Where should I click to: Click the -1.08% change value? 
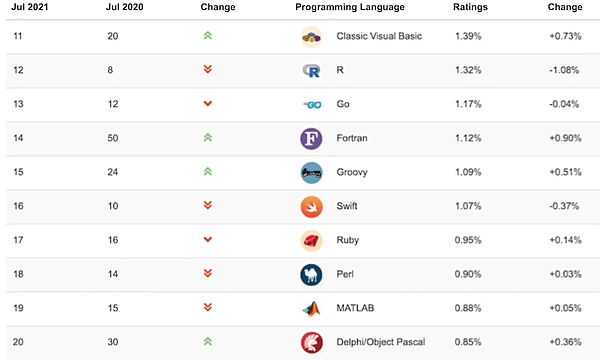[x=564, y=70]
